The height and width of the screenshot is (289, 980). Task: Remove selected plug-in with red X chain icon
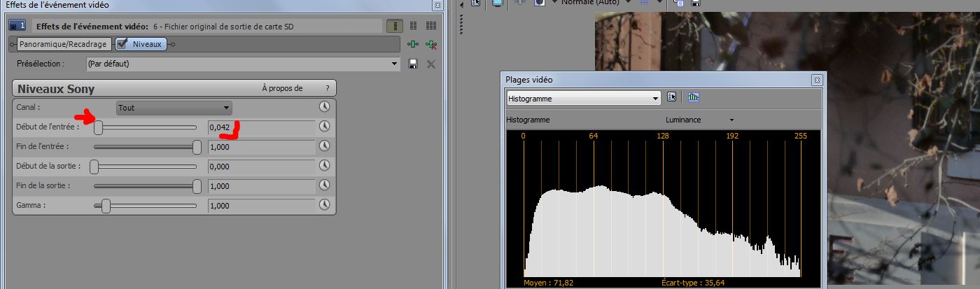pyautogui.click(x=431, y=44)
